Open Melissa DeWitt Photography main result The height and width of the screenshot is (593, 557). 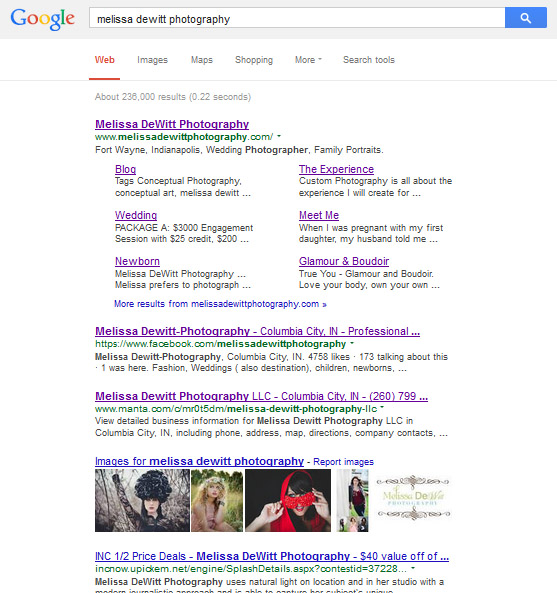[x=172, y=124]
